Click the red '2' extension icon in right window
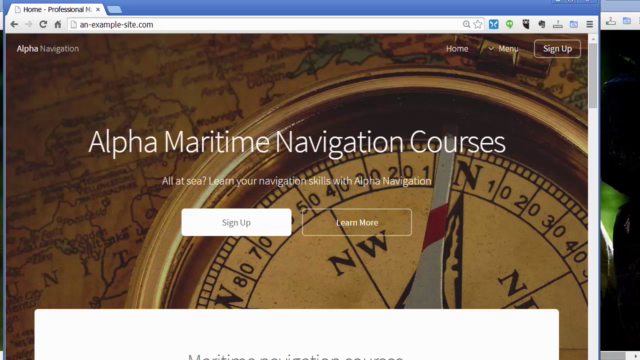The width and height of the screenshot is (640, 360). tap(611, 21)
